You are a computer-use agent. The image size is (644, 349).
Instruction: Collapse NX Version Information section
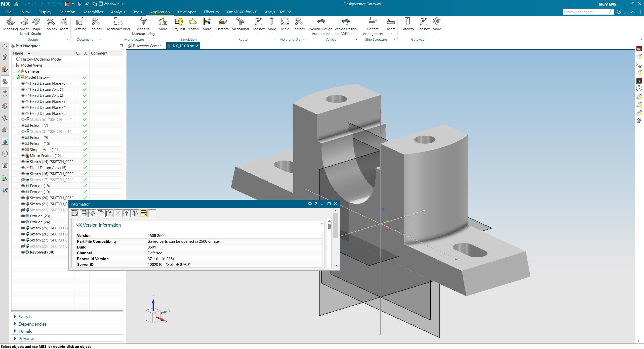point(321,224)
